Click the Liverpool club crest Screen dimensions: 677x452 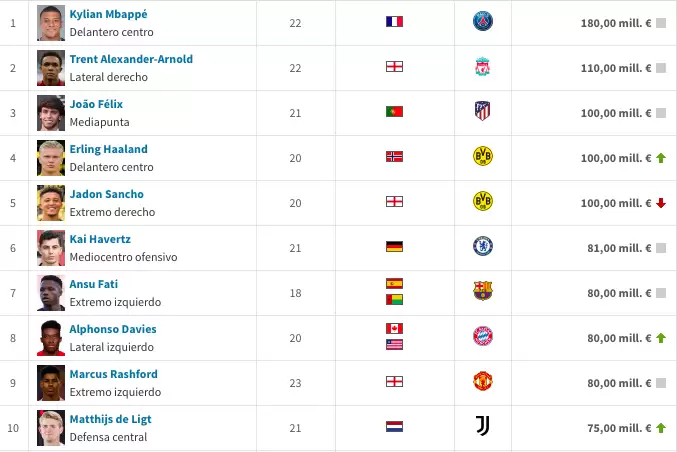point(483,67)
